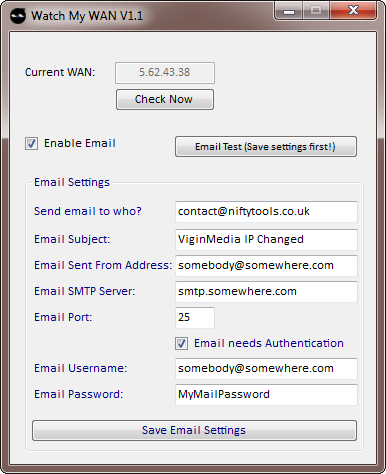Click the Email Password field

coord(266,395)
